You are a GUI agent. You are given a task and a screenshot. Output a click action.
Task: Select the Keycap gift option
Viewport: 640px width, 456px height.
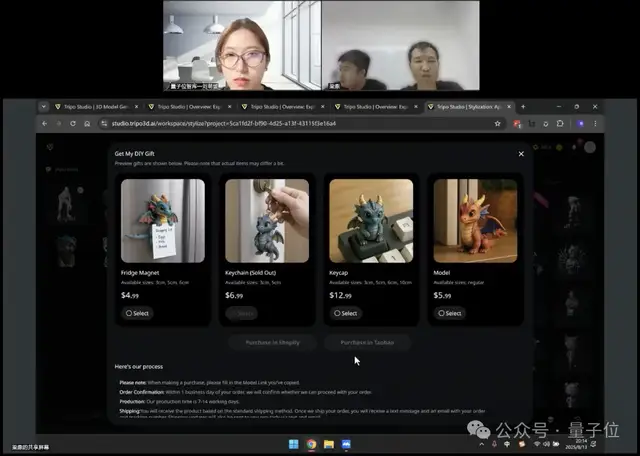pos(345,313)
